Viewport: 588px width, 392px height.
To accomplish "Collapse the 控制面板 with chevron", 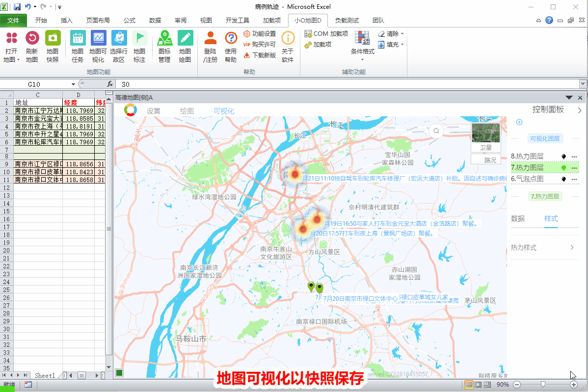I will click(580, 110).
